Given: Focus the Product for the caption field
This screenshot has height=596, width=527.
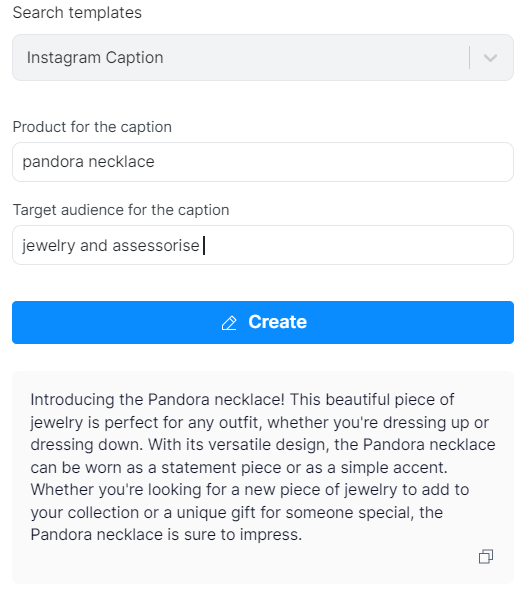Looking at the screenshot, I should (263, 162).
